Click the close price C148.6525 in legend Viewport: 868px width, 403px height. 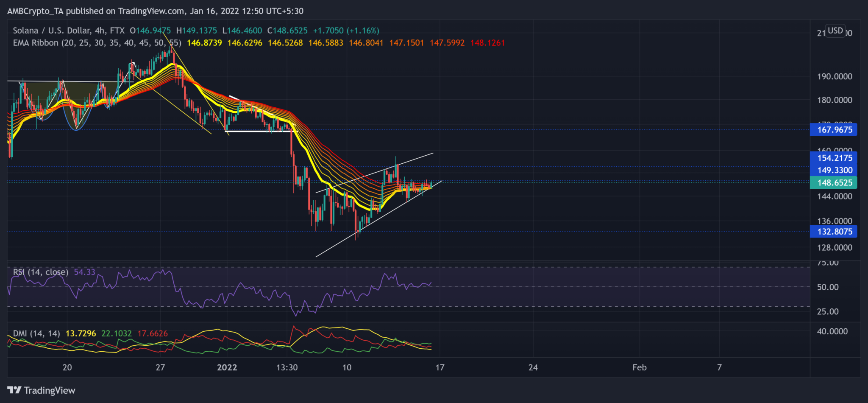tap(287, 31)
